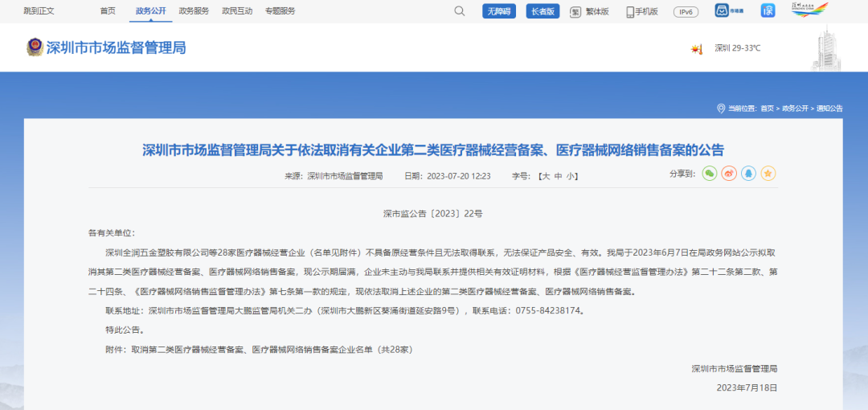Click the market supervision bureau emblem logo
The height and width of the screenshot is (410, 868).
coord(35,47)
